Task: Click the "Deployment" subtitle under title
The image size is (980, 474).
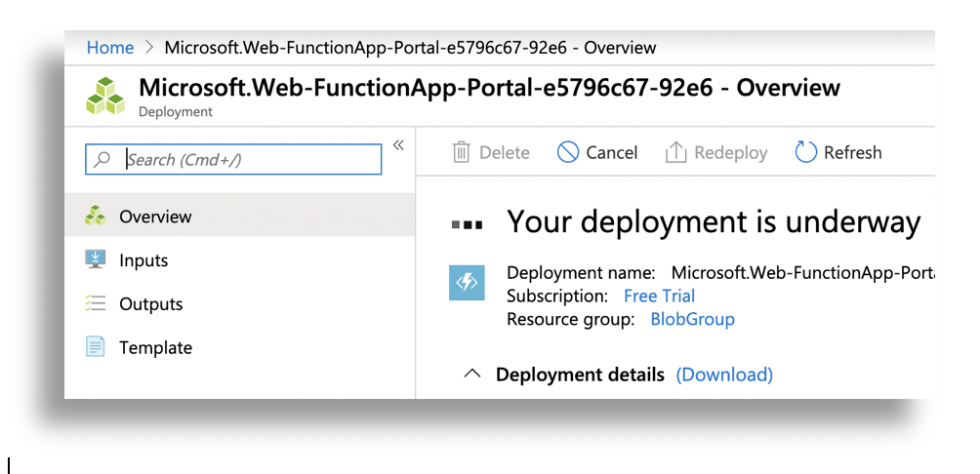Action: tap(176, 112)
